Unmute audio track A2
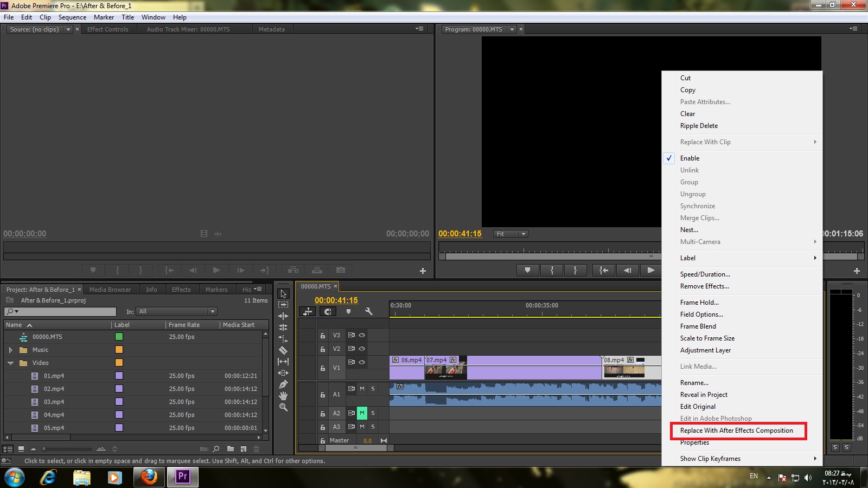Screen dimensions: 868x488 click(362, 413)
